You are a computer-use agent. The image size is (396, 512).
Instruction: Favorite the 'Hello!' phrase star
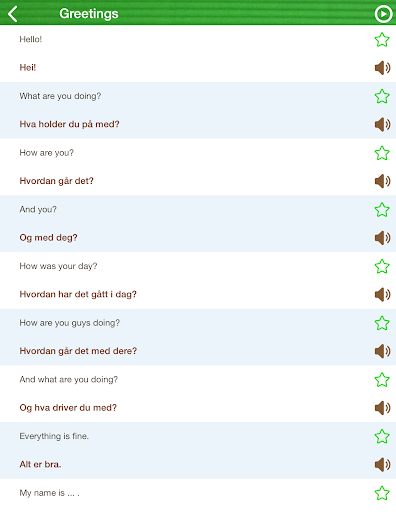(382, 40)
